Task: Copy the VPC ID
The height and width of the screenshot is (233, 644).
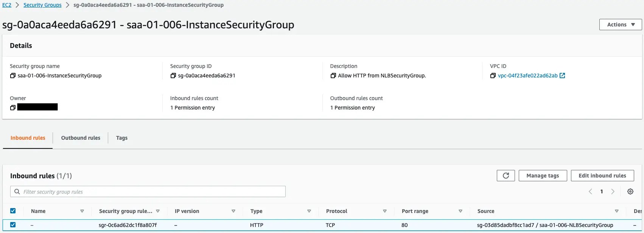Action: 493,76
